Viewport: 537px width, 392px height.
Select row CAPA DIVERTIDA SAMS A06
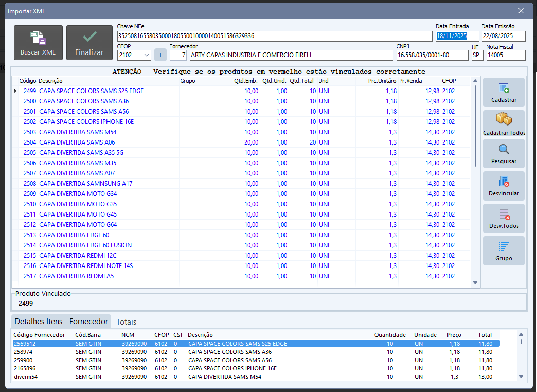click(x=77, y=142)
